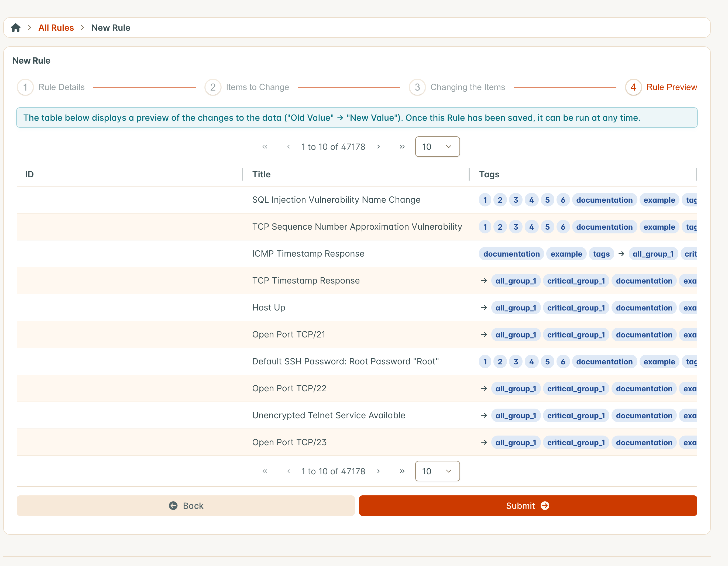728x566 pixels.
Task: Click Open Port TCP/23 title
Action: point(289,442)
